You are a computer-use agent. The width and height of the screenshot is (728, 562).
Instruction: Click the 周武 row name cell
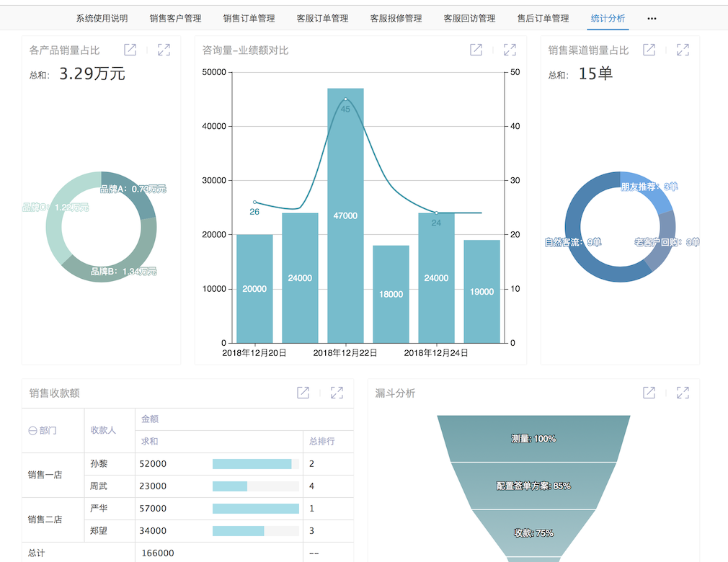(110, 486)
